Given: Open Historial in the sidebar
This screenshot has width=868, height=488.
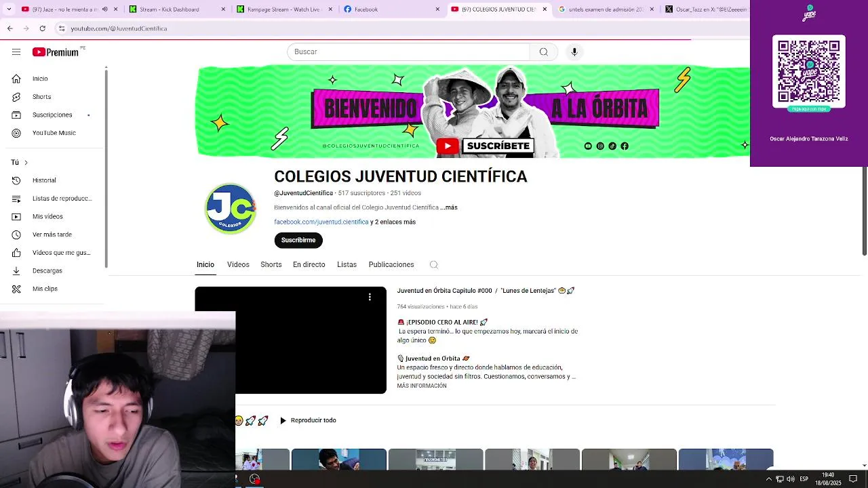Looking at the screenshot, I should pyautogui.click(x=53, y=180).
